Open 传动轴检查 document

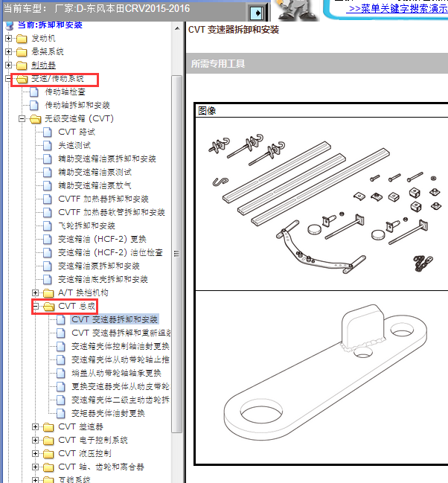tap(65, 92)
